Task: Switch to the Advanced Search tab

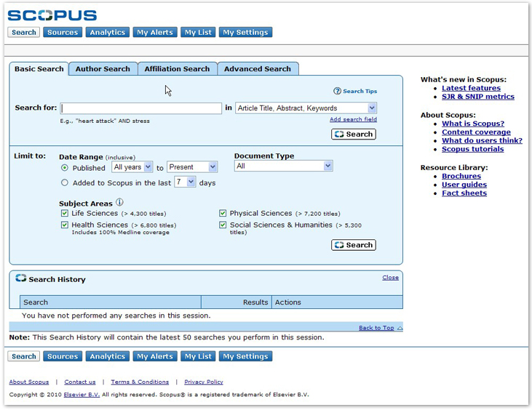Action: (x=258, y=69)
